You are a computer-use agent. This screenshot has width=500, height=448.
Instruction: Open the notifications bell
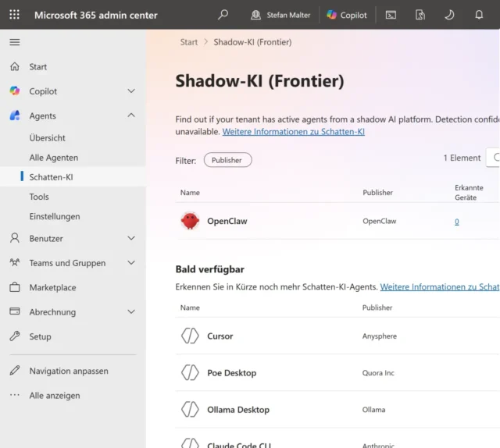point(479,15)
